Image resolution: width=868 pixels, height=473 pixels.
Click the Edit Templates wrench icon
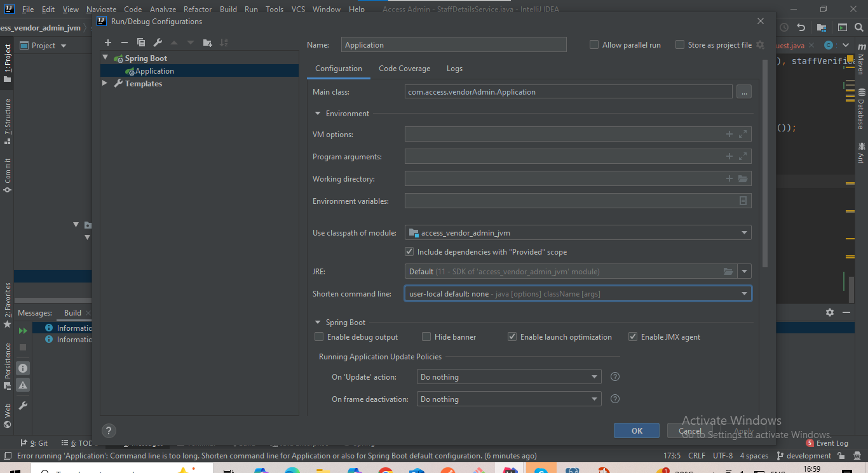tap(158, 43)
